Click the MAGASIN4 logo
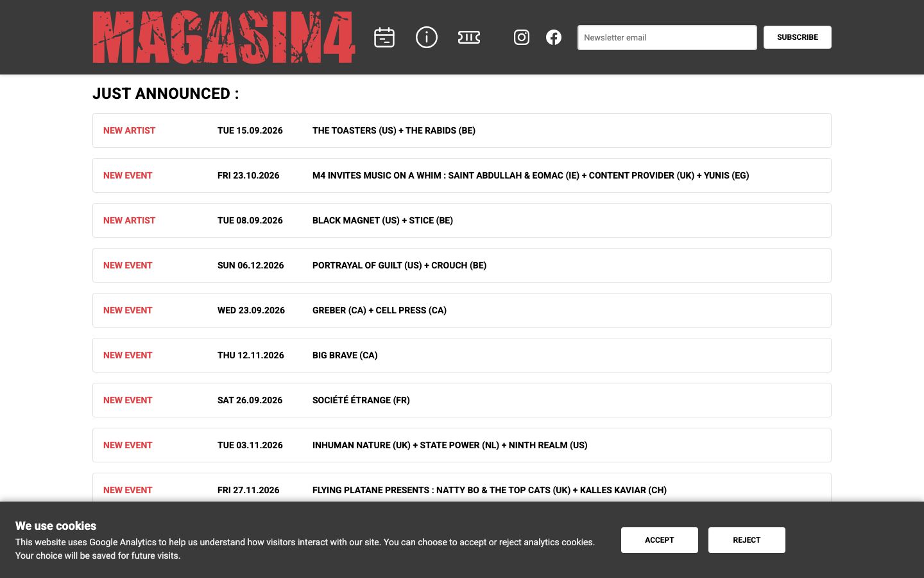Viewport: 924px width, 578px height. tap(223, 37)
